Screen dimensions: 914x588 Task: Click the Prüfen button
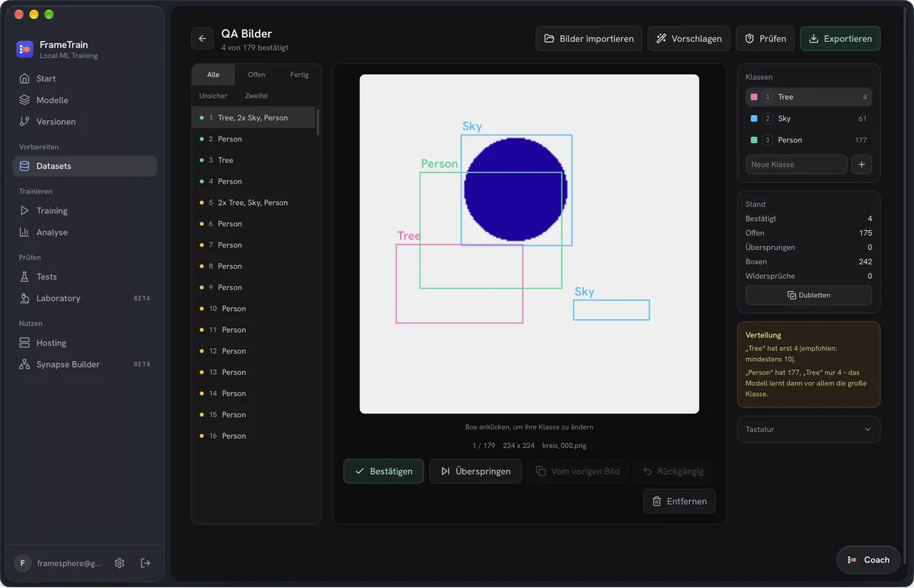pyautogui.click(x=765, y=39)
